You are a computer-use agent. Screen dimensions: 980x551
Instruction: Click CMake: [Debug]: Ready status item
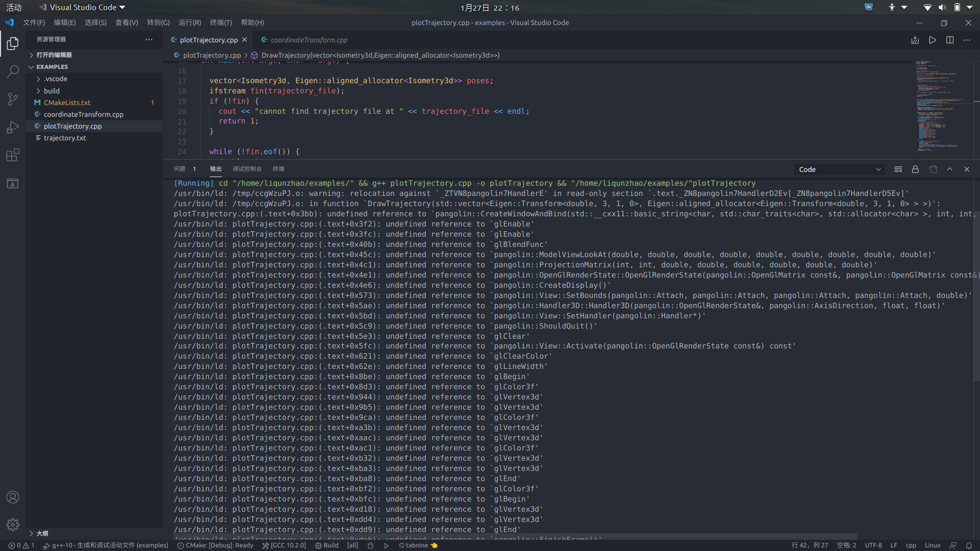coord(215,545)
